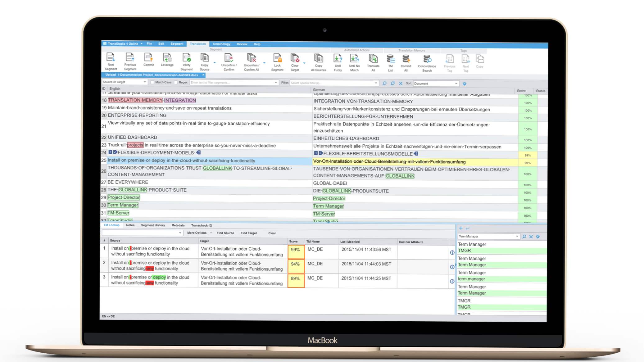
Task: Search terms with the magnifier icon
Action: [x=524, y=236]
